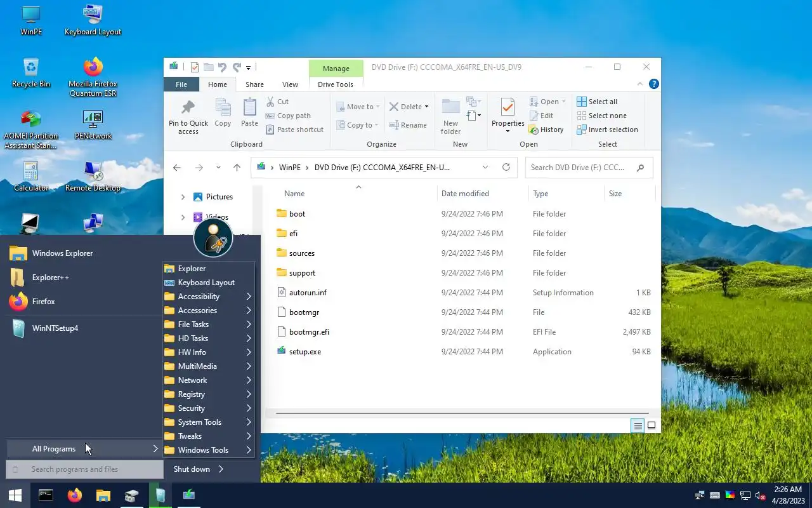Expand the address bar history dropdown
812x508 pixels.
coord(485,168)
